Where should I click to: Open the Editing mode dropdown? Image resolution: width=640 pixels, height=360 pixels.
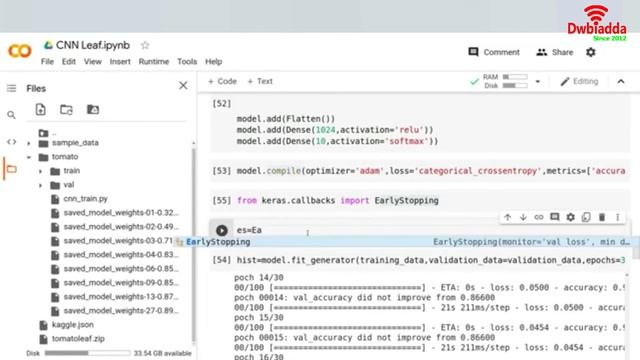[x=579, y=81]
